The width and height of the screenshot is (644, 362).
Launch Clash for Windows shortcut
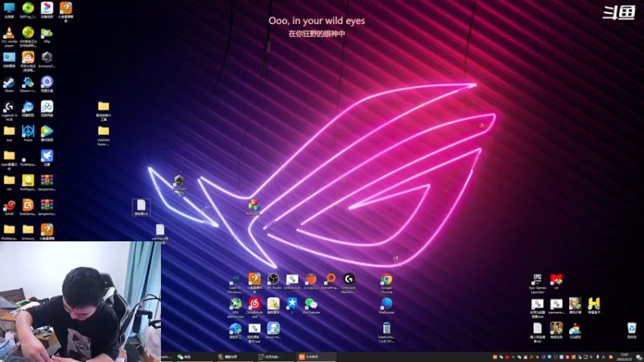coord(235,283)
